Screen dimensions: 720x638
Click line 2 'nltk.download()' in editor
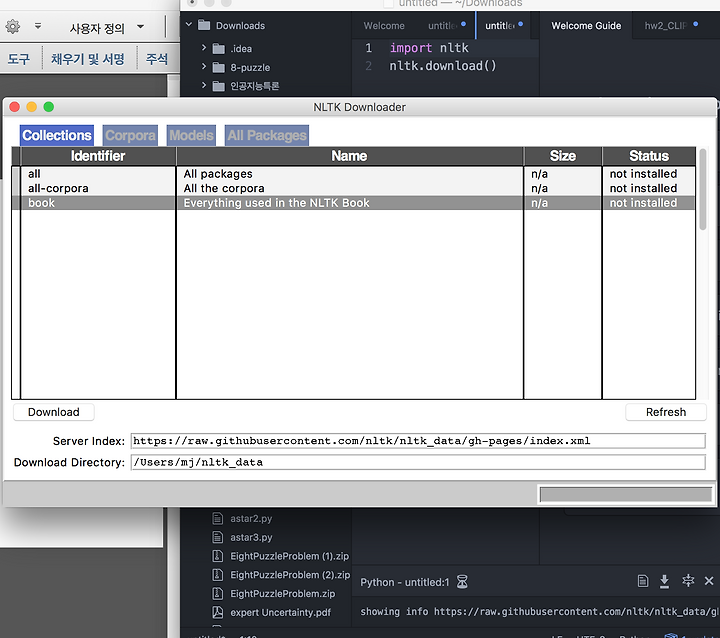pos(443,66)
